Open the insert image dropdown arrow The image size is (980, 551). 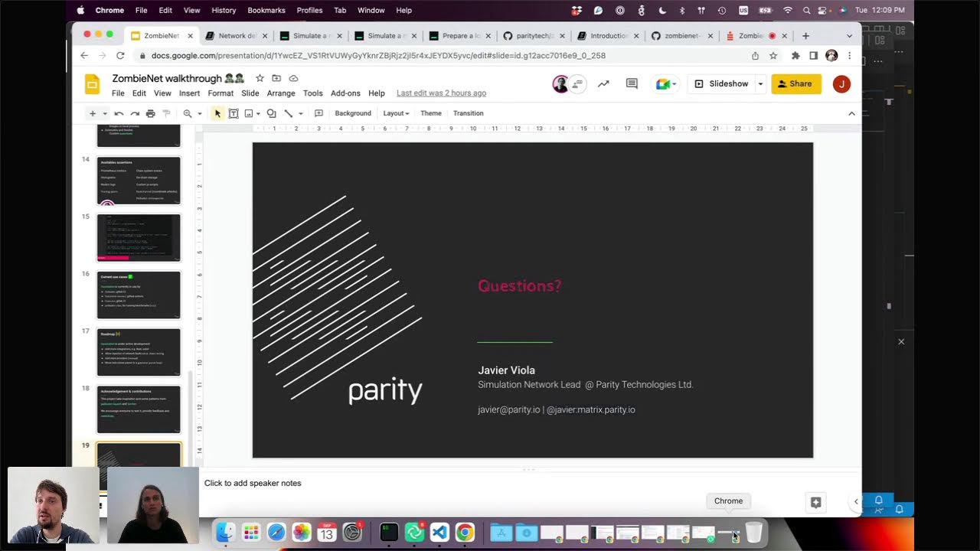click(x=258, y=113)
